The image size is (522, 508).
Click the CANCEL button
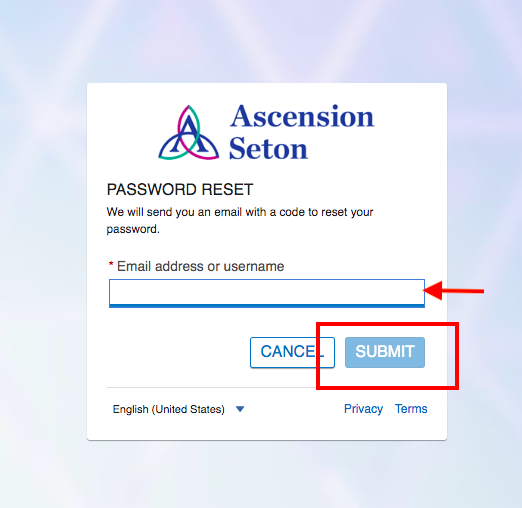pos(292,352)
